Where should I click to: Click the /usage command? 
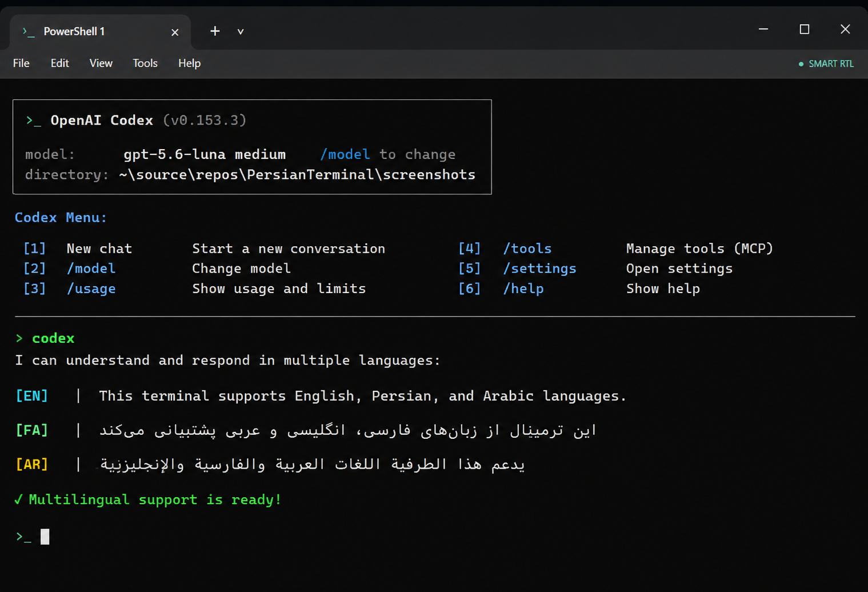91,289
